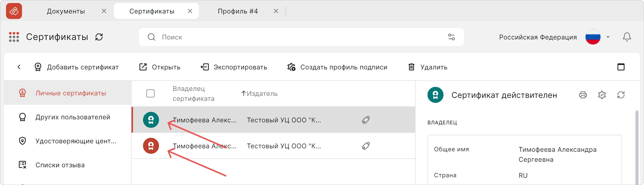Click the RU country value
The height and width of the screenshot is (185, 644).
point(523,176)
